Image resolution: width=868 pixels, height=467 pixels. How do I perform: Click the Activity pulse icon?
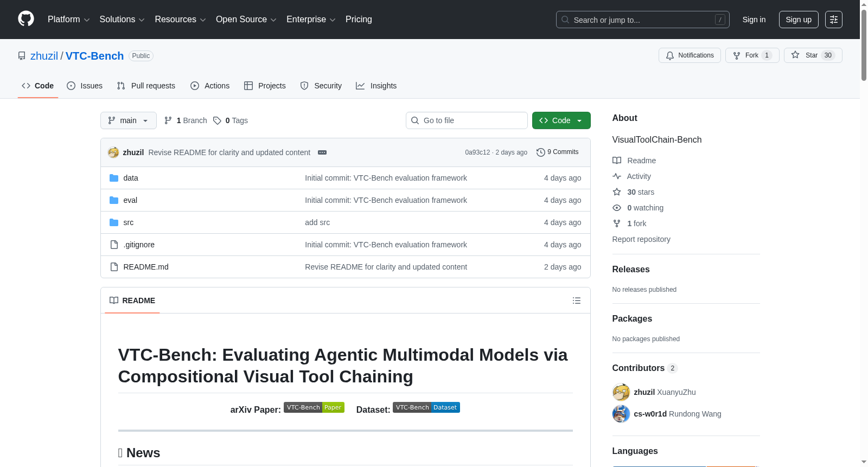click(x=617, y=176)
